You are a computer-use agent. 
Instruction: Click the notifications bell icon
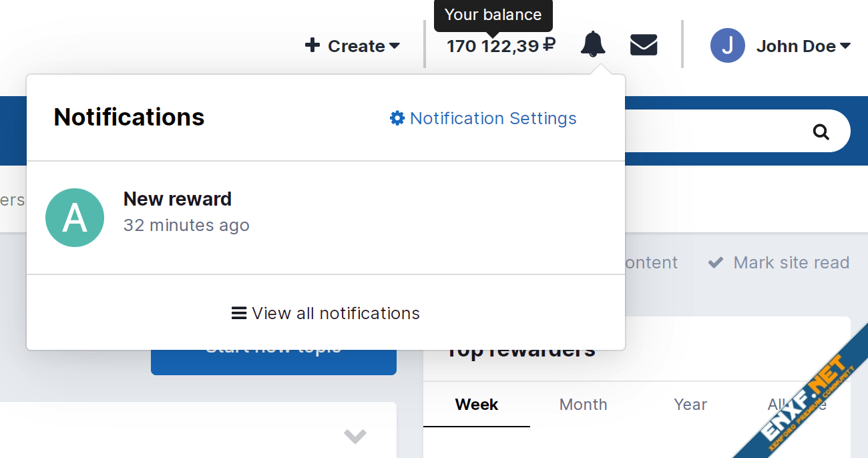(x=593, y=45)
